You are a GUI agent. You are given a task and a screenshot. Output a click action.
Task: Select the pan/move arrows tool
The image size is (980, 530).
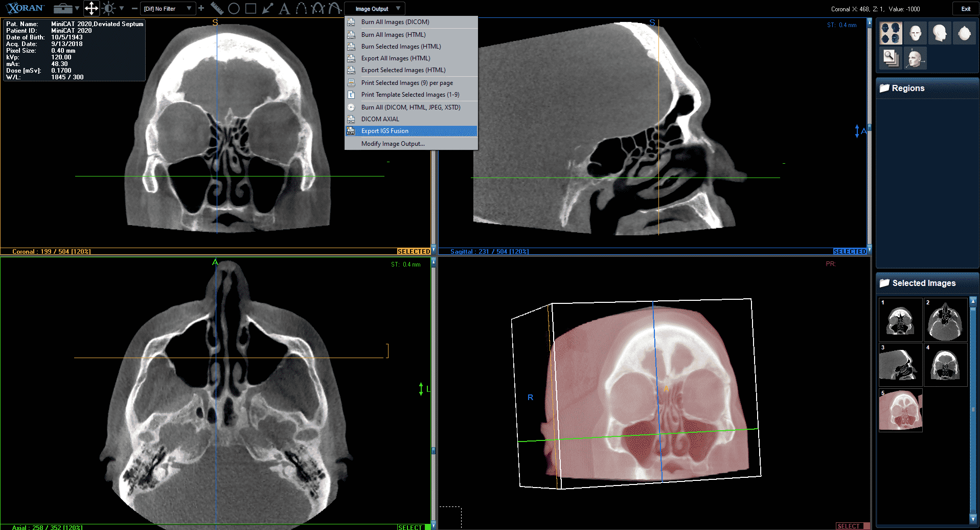click(92, 8)
